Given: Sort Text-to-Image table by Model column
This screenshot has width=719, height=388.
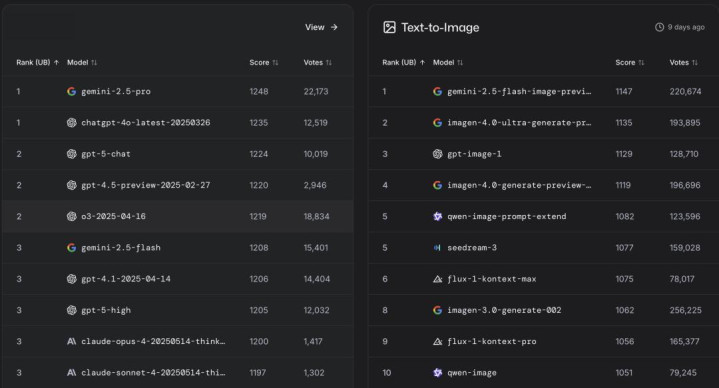Looking at the screenshot, I should point(448,62).
